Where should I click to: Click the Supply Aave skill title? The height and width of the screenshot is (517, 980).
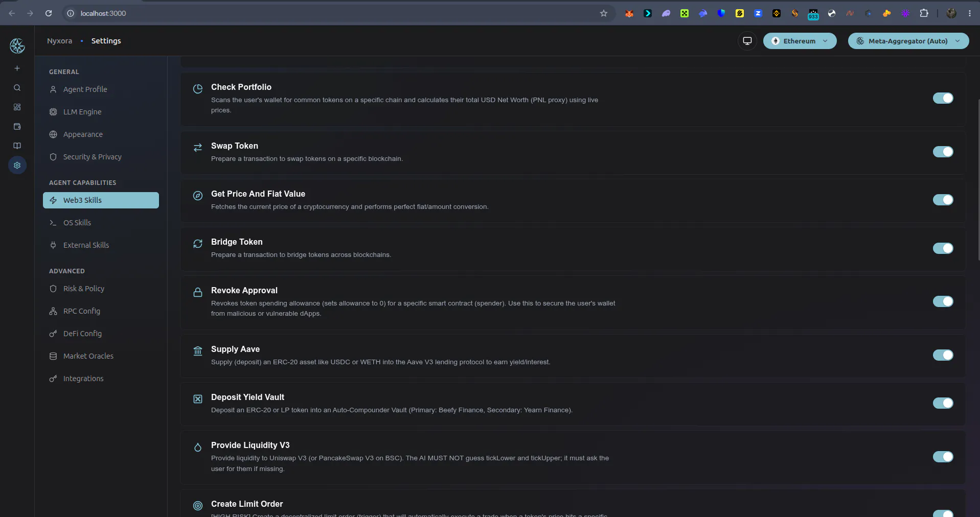pyautogui.click(x=235, y=349)
